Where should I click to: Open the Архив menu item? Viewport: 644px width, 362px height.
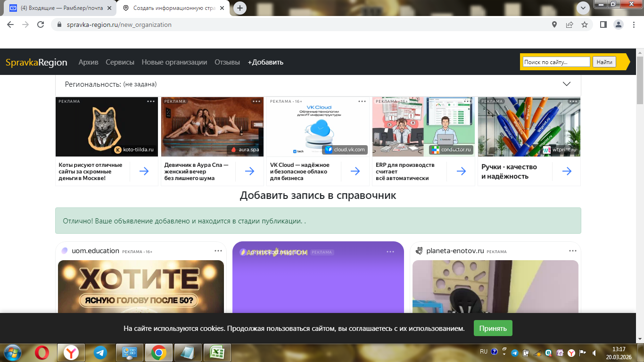coord(88,62)
